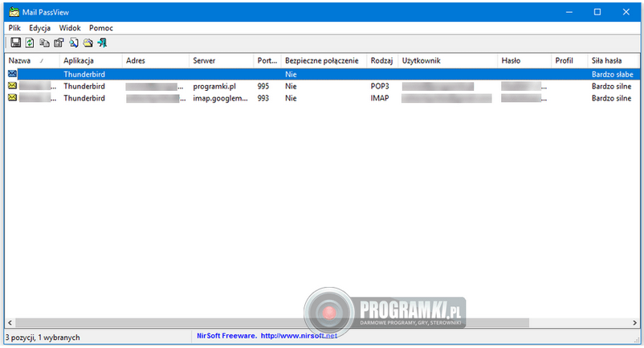Sort by the Nazwa column header
This screenshot has width=644, height=348.
[x=32, y=60]
